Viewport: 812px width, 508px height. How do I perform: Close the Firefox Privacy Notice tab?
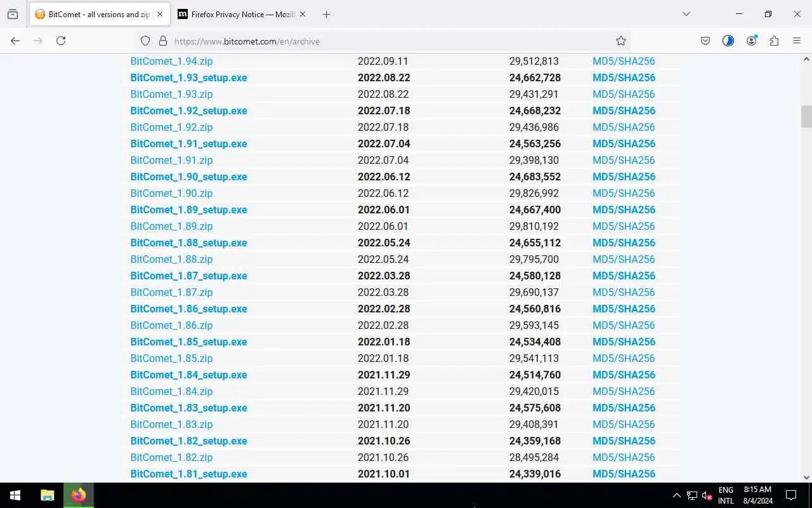[x=302, y=14]
